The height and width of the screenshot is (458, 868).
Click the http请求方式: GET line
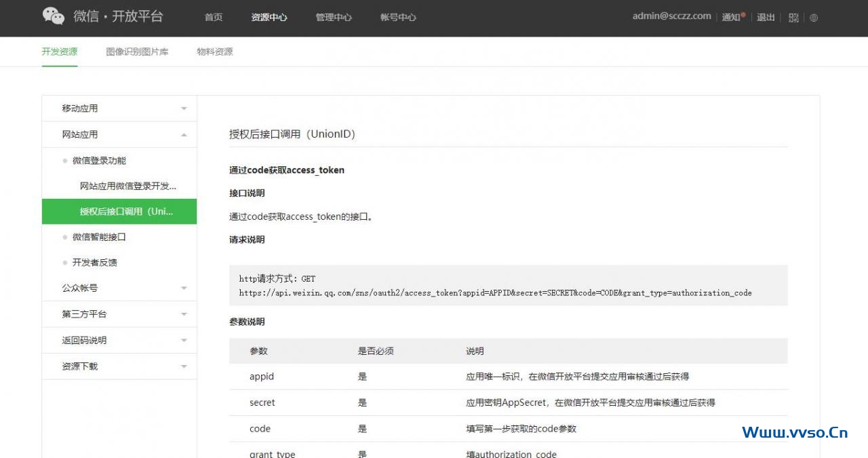click(277, 279)
